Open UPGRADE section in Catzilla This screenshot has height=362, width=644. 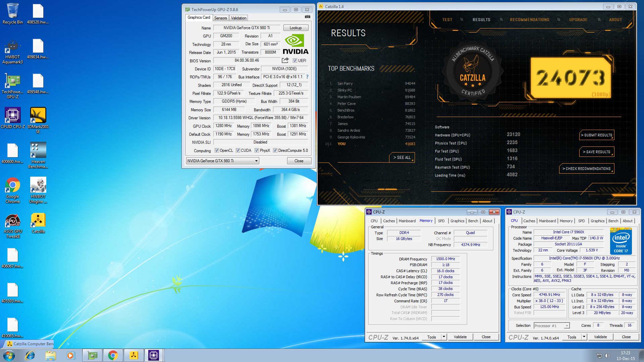tap(578, 20)
